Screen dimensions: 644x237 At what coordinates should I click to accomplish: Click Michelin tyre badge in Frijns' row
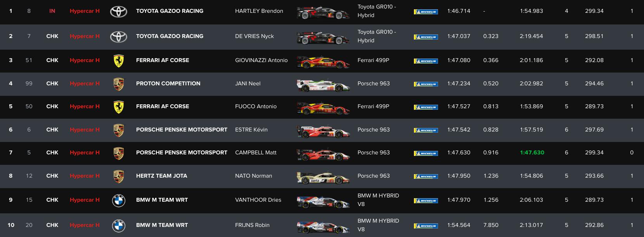tap(426, 225)
